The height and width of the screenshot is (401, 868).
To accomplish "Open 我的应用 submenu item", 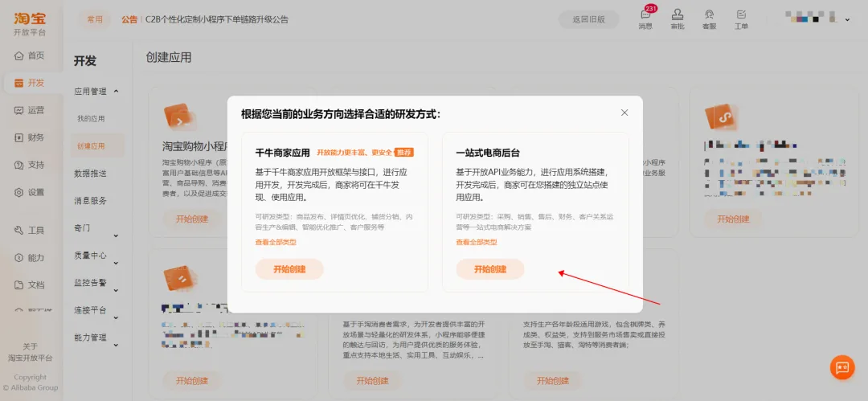I will (91, 118).
